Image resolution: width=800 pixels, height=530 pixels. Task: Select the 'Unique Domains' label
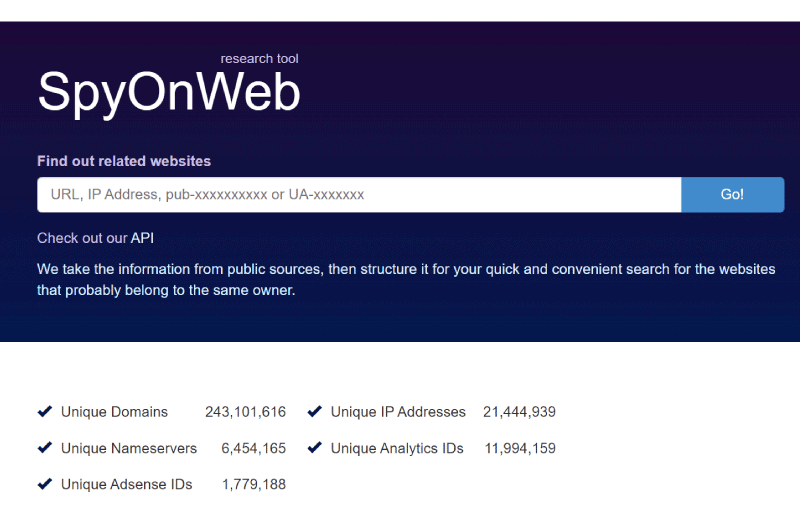114,412
